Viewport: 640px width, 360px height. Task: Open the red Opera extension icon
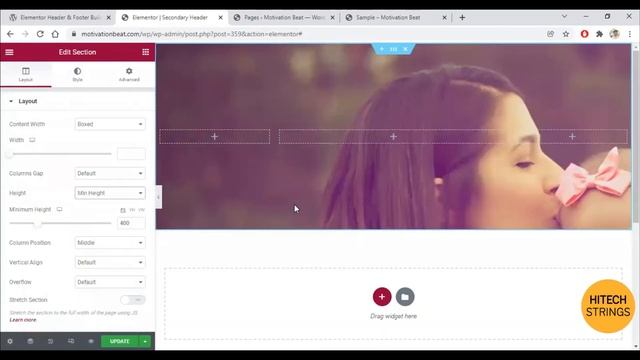(584, 34)
